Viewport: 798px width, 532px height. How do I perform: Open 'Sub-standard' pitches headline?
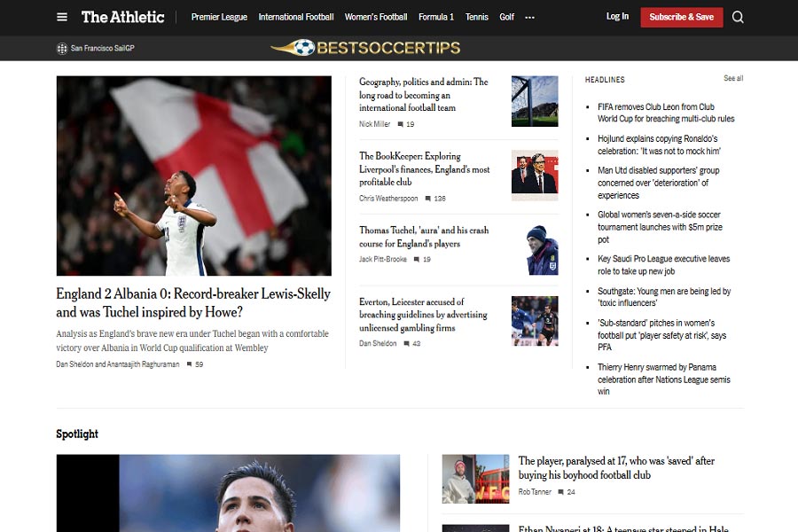point(661,335)
